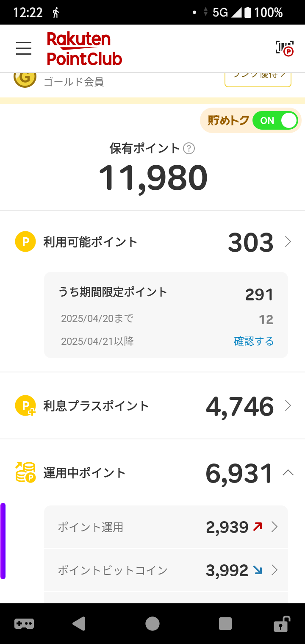The height and width of the screenshot is (644, 305).
Task: Tap the ランク優待 button
Action: 258,79
